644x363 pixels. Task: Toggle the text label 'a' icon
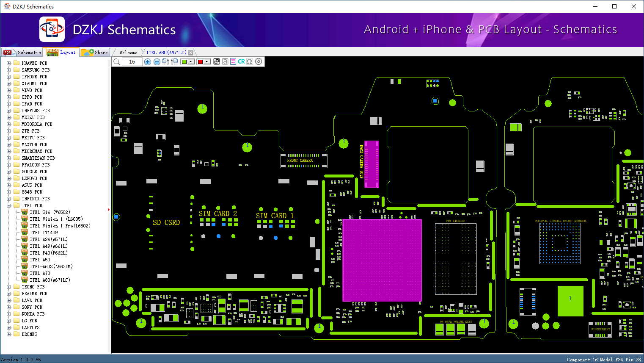click(x=225, y=62)
